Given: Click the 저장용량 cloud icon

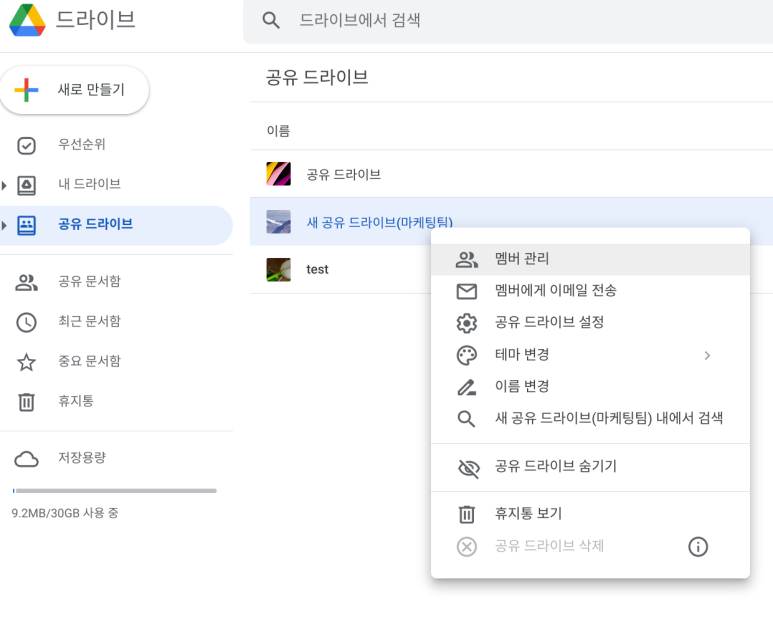Looking at the screenshot, I should [27, 459].
